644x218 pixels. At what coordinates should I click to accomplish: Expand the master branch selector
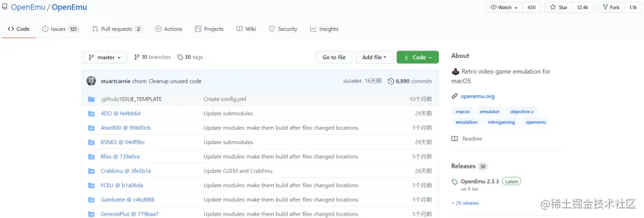105,57
